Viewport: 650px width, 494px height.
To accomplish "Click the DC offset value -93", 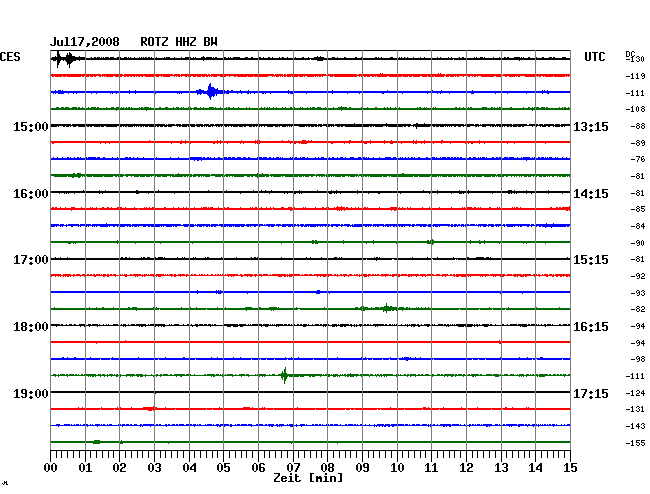I will (x=637, y=293).
